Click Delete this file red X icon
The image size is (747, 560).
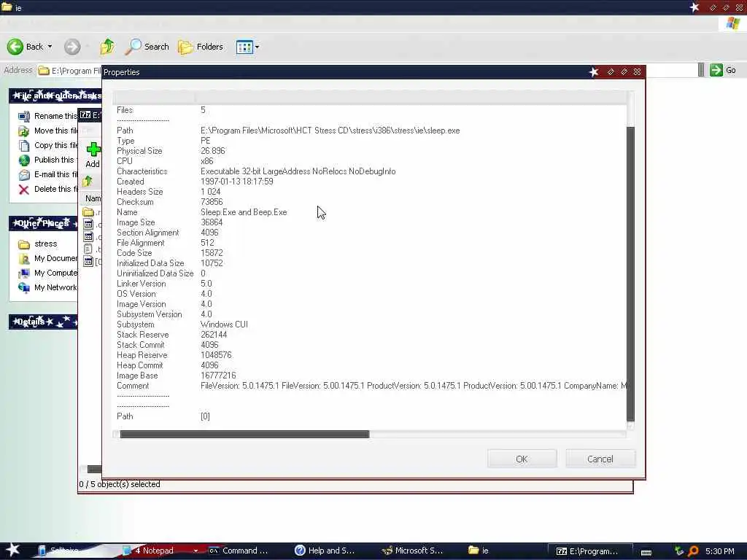pyautogui.click(x=24, y=190)
